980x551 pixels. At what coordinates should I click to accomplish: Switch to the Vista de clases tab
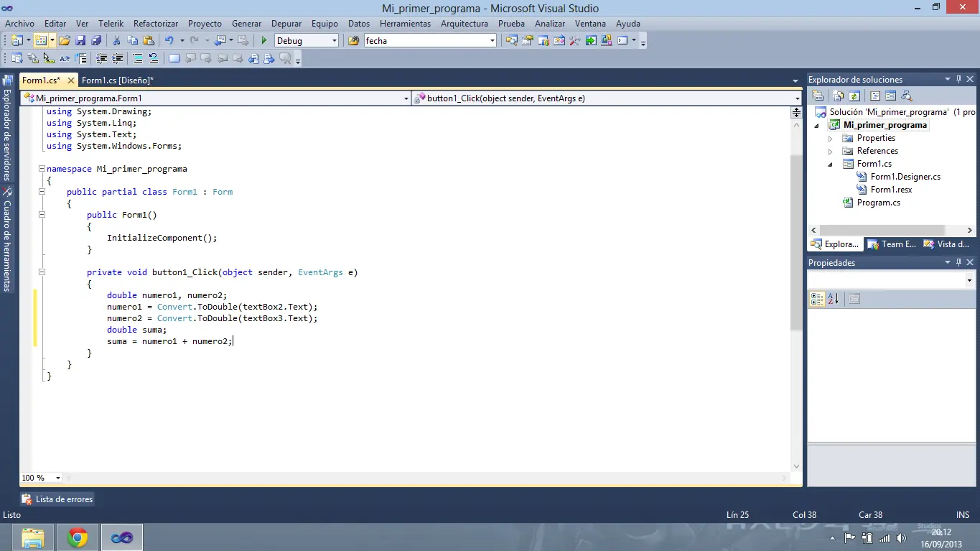[947, 244]
